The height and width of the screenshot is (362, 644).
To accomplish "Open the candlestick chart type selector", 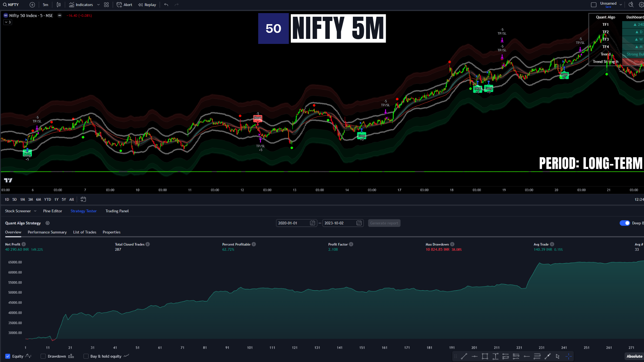I will tap(59, 5).
